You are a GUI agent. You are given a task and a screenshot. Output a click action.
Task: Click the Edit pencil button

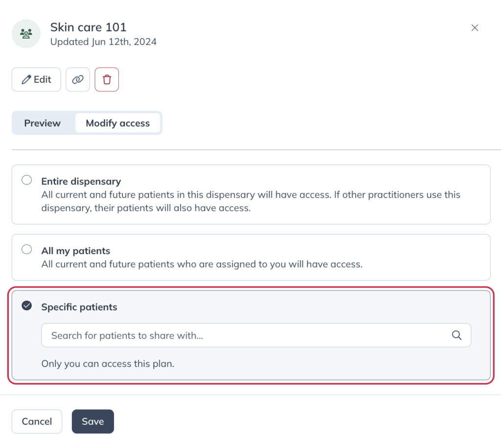(36, 80)
